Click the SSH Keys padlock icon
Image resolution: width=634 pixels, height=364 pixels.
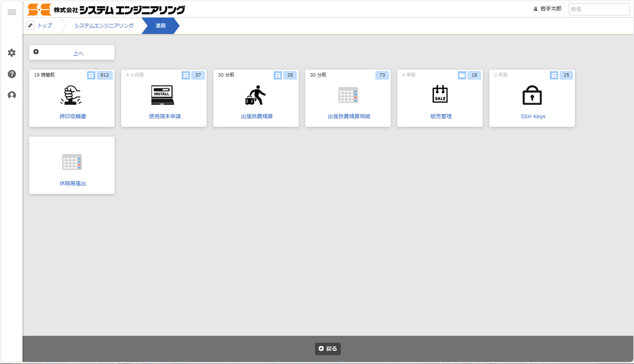[532, 95]
